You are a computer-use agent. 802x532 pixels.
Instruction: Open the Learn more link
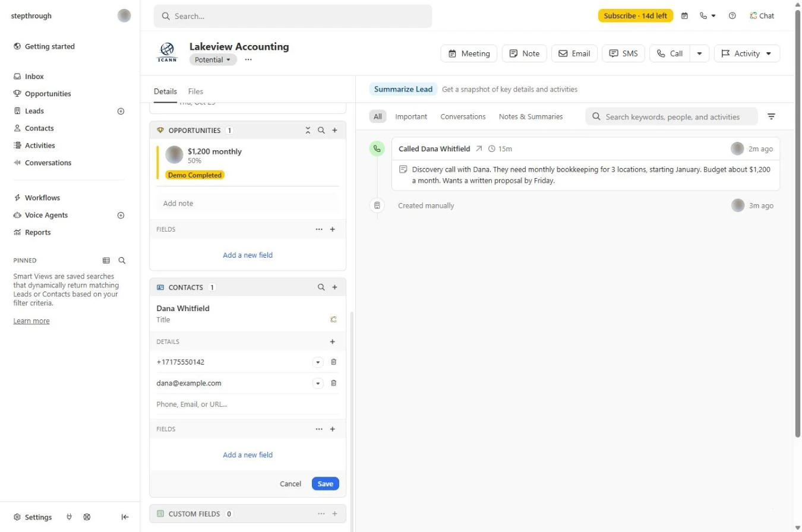point(31,321)
